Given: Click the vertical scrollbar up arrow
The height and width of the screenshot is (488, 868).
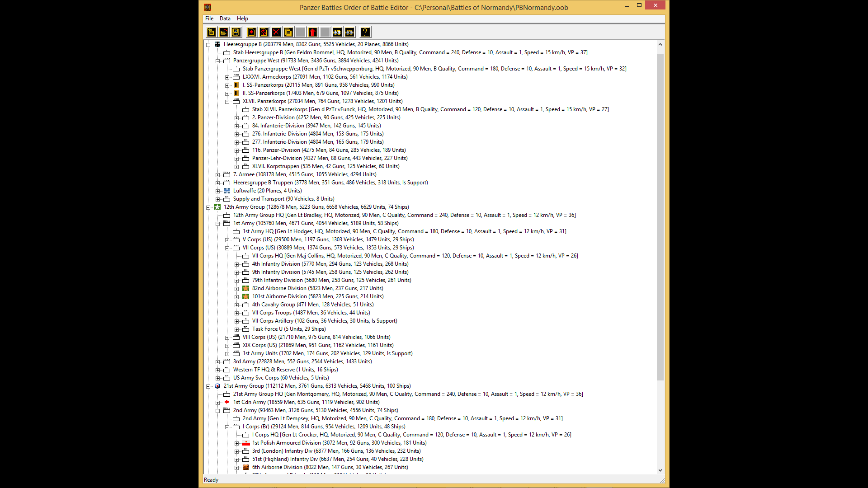Looking at the screenshot, I should 660,44.
